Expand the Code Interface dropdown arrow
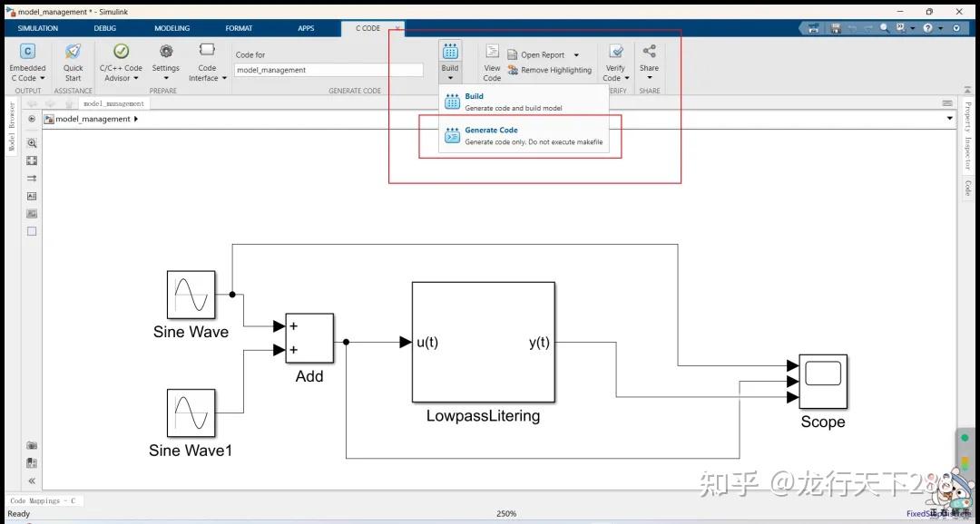 click(x=224, y=79)
